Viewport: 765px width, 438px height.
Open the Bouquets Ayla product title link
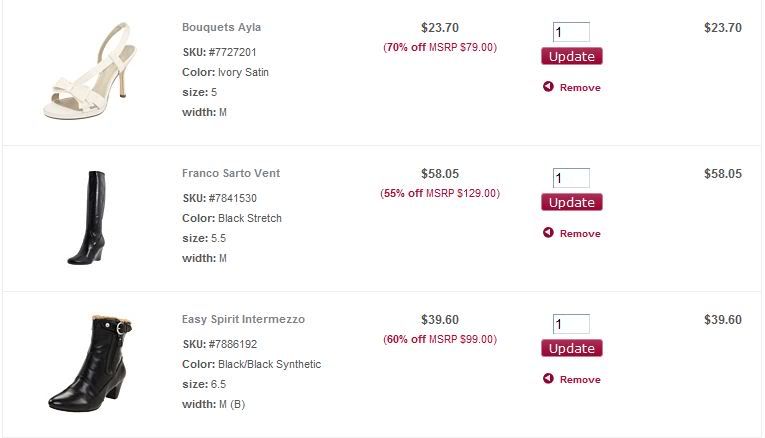221,27
